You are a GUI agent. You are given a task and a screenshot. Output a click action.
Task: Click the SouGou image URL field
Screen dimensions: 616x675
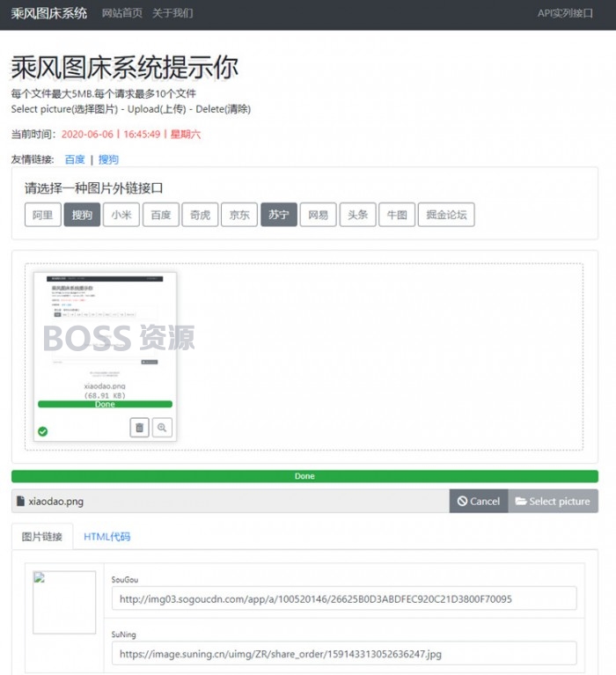click(x=344, y=598)
